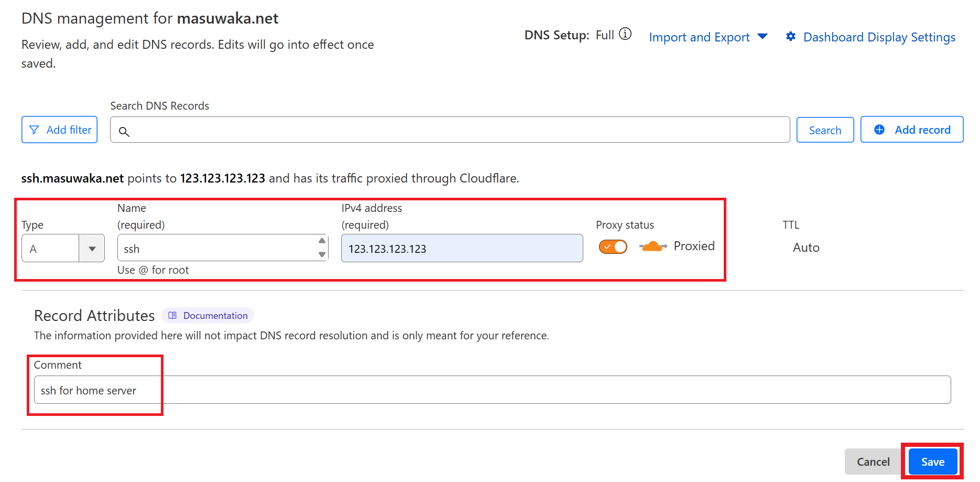Screen dimensions: 980x482
Task: Click the plus icon on Add record
Action: (x=879, y=130)
